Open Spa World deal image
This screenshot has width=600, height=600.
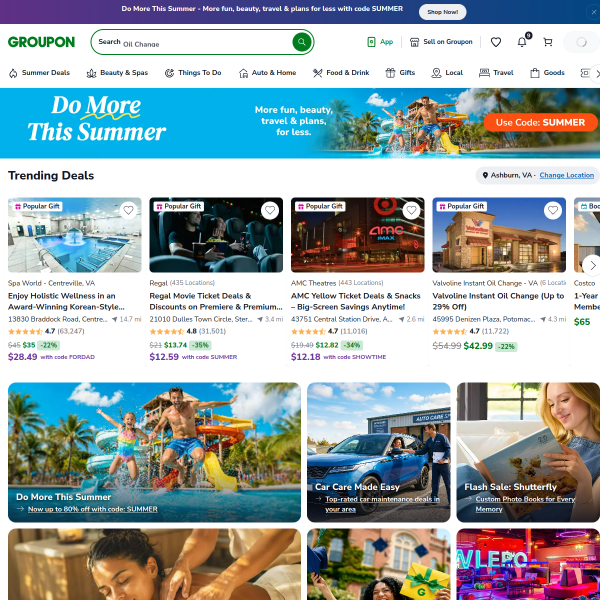click(x=75, y=235)
